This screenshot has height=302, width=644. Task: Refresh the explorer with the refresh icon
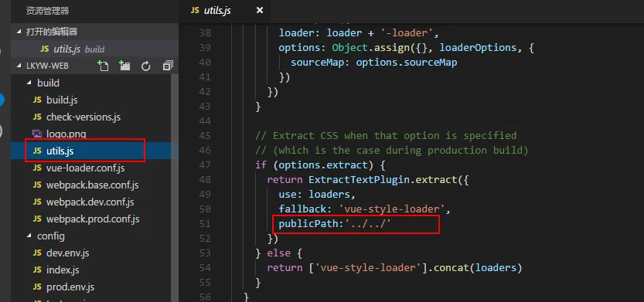(x=146, y=66)
